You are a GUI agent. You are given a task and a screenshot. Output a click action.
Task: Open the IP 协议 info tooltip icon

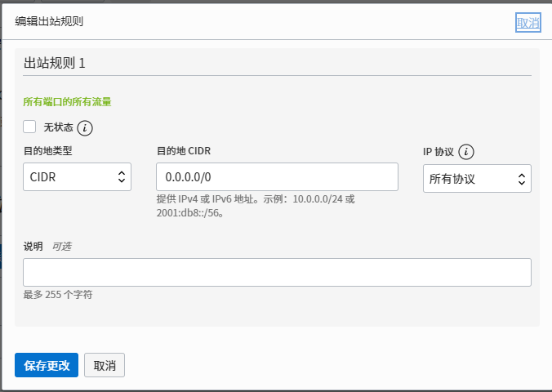466,152
